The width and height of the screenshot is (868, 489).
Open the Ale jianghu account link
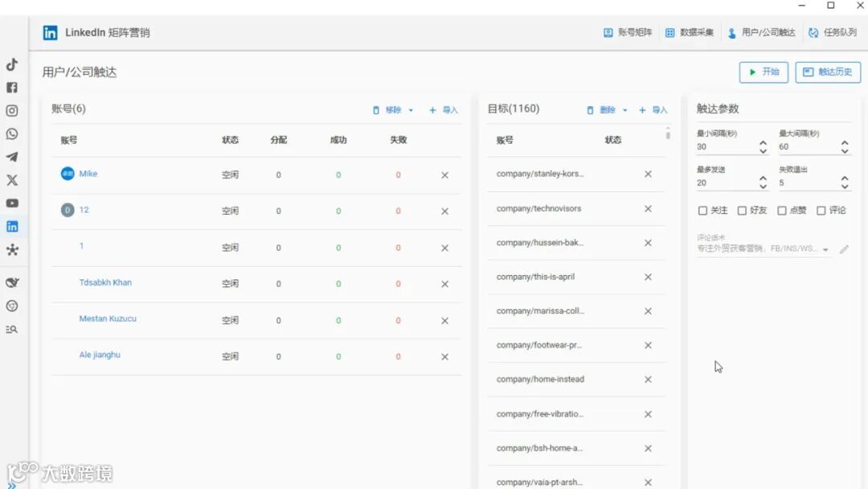click(x=100, y=355)
